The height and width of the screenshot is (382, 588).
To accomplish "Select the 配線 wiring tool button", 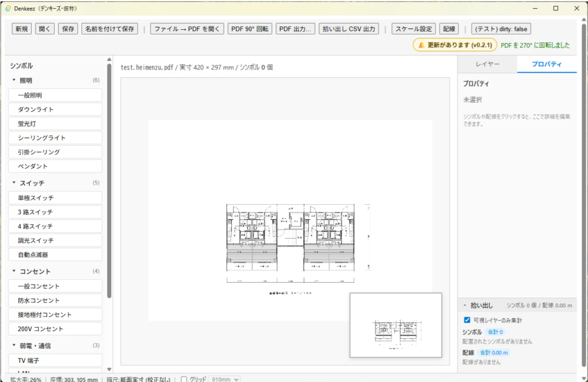I will pyautogui.click(x=449, y=29).
